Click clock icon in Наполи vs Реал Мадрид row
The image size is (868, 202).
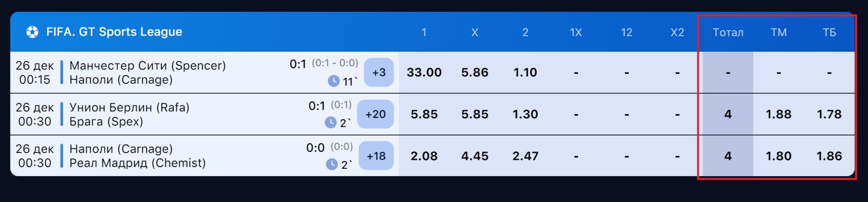[x=331, y=164]
